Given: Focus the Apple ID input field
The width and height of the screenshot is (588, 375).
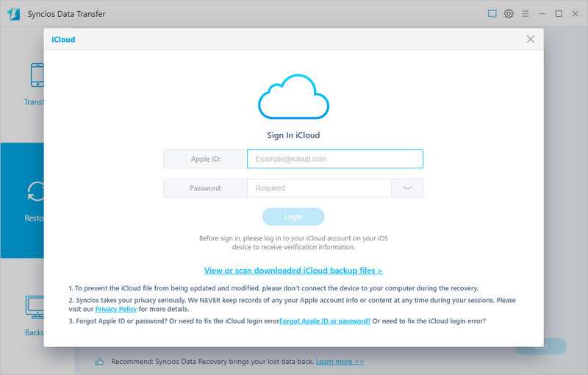Looking at the screenshot, I should coord(335,159).
